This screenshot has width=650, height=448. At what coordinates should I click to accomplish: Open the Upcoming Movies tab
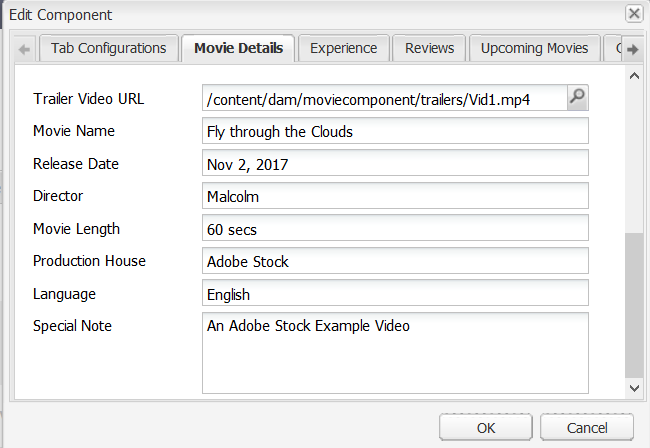535,48
